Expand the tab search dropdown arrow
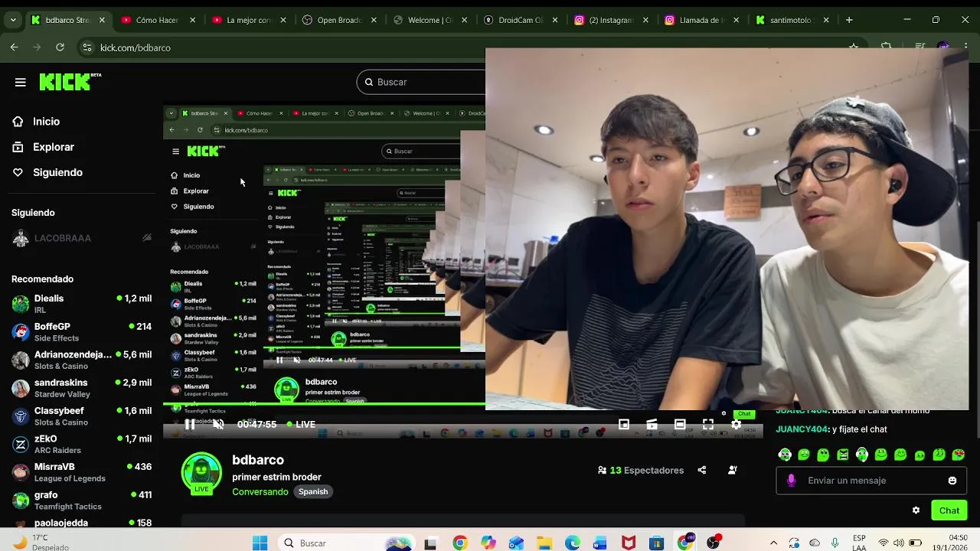Viewport: 980px width, 551px height. tap(13, 20)
